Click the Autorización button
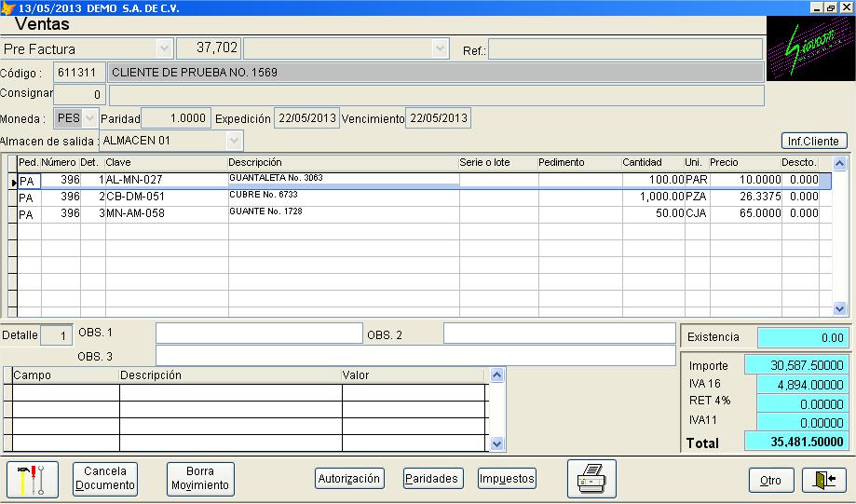The image size is (856, 504). pos(349,479)
